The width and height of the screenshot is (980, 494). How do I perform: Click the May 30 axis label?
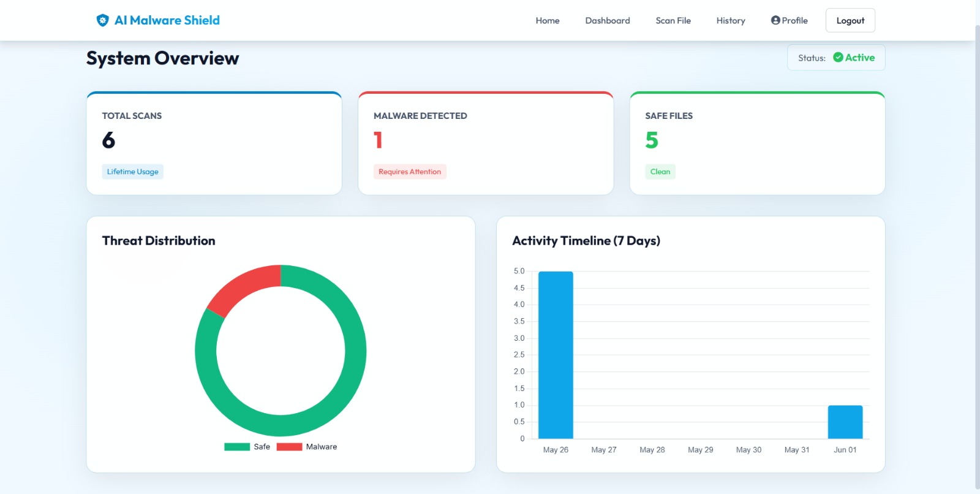tap(748, 450)
